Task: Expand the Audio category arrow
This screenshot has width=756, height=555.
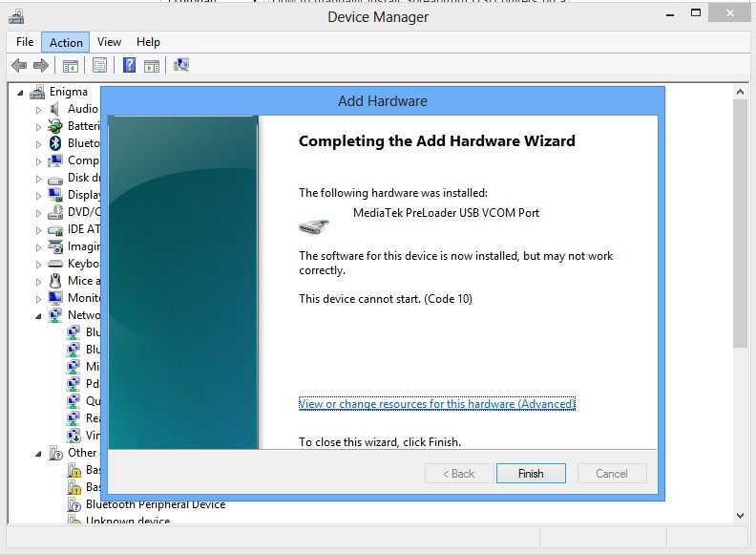Action: (38, 110)
